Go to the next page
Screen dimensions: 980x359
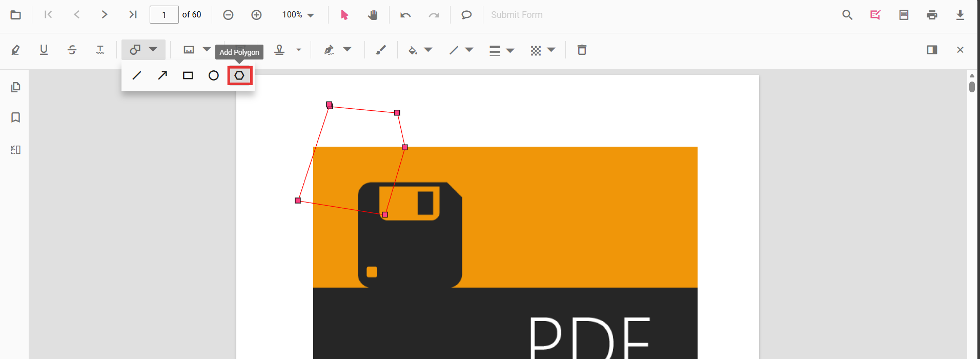[x=105, y=14]
